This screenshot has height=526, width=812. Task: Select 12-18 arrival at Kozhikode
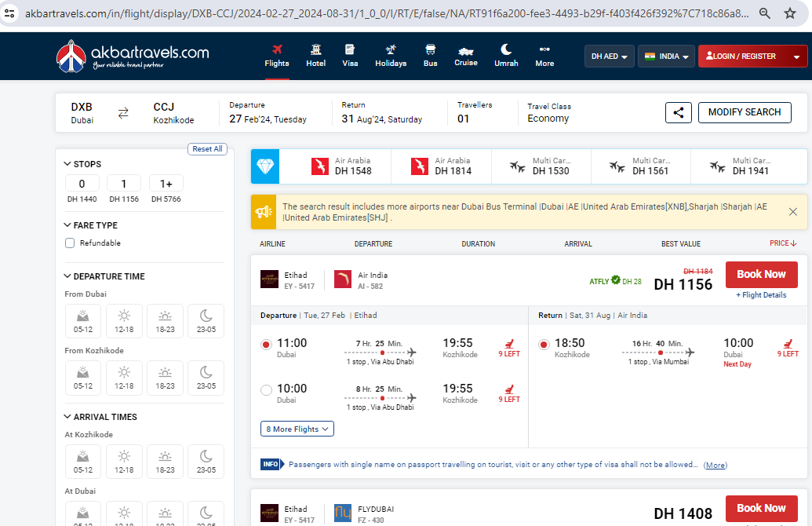124,462
